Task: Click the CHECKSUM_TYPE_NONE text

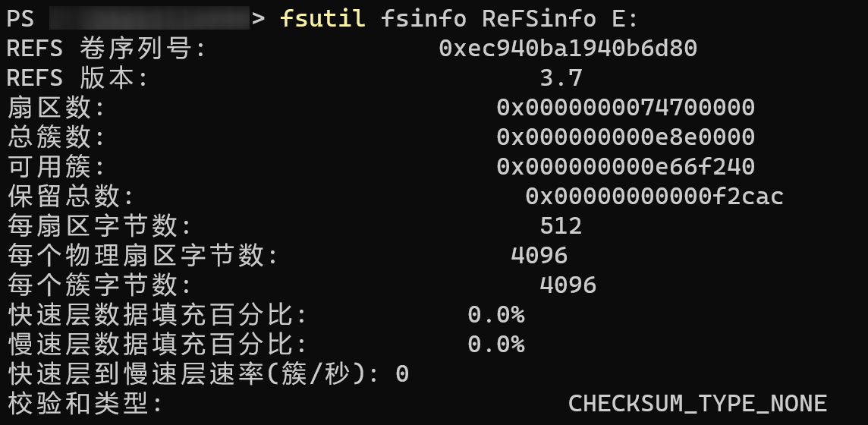Action: (697, 404)
